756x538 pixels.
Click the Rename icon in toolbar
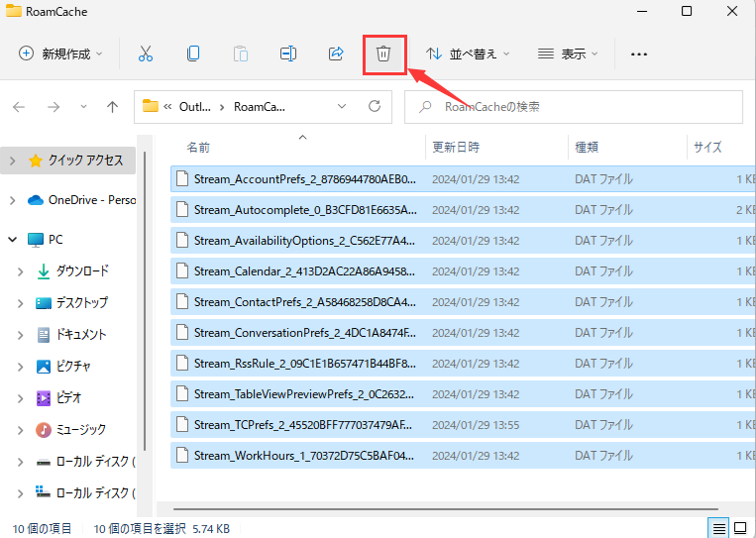[288, 54]
